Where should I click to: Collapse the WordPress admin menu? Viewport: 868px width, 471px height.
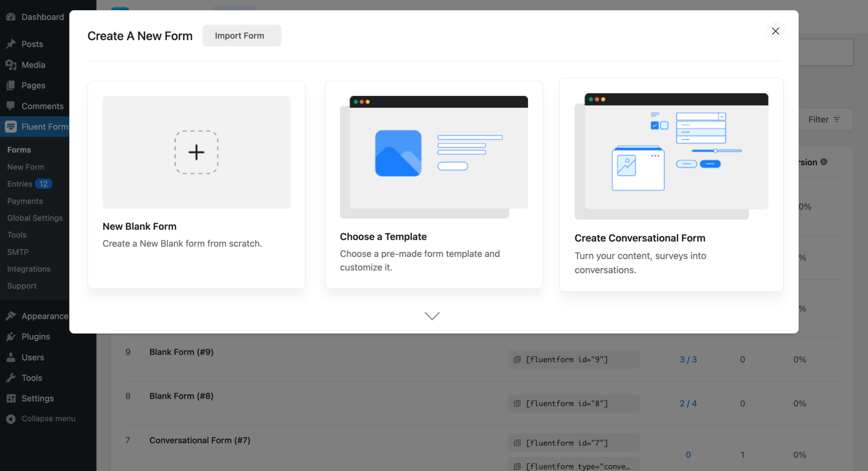coord(11,418)
